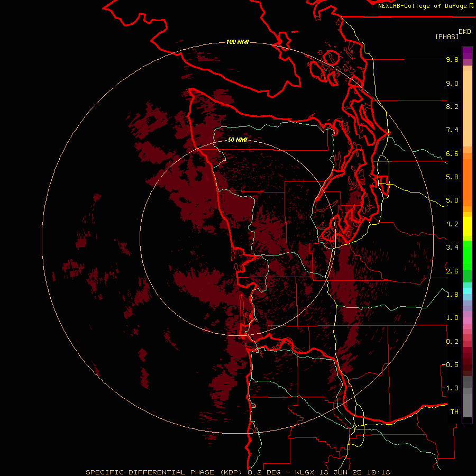This screenshot has width=476, height=476.
Task: Click the 50 NMI range ring label
Action: (237, 140)
